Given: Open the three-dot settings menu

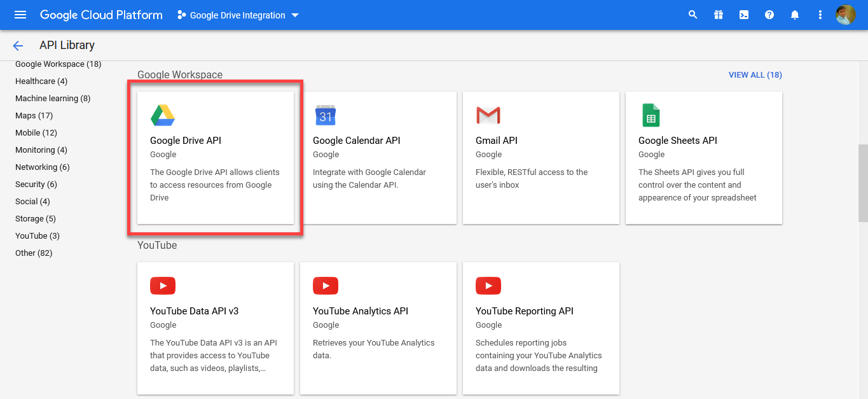Looking at the screenshot, I should click(x=820, y=15).
